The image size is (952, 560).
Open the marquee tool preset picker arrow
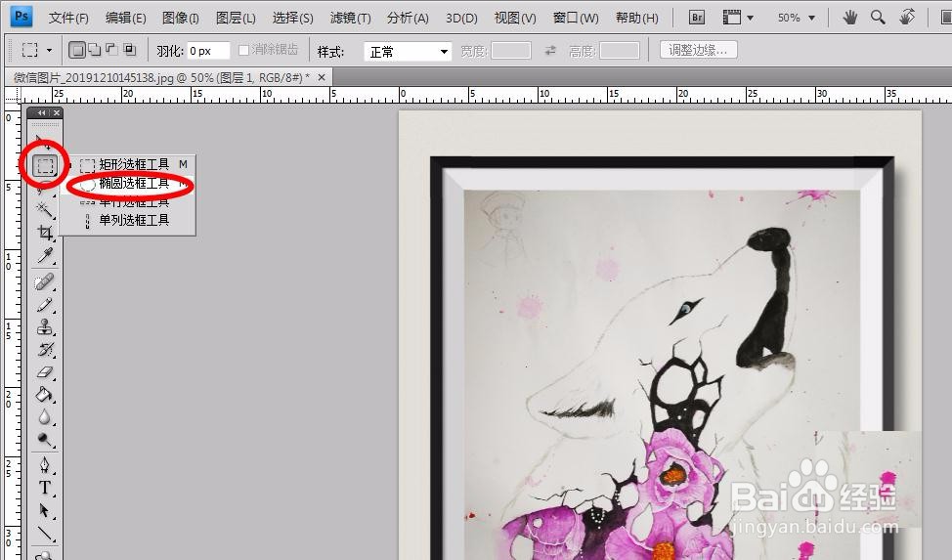pyautogui.click(x=49, y=51)
